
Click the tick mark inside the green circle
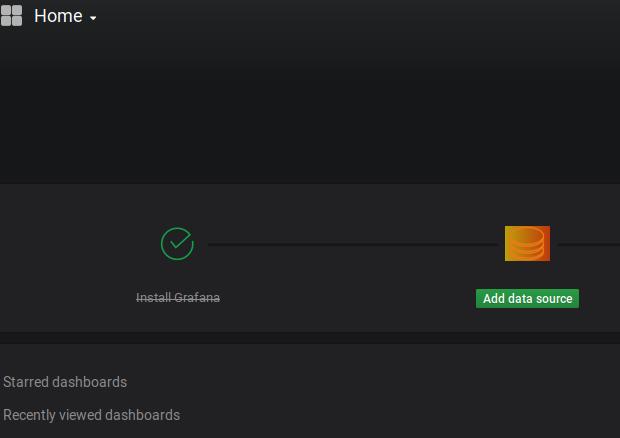click(178, 242)
